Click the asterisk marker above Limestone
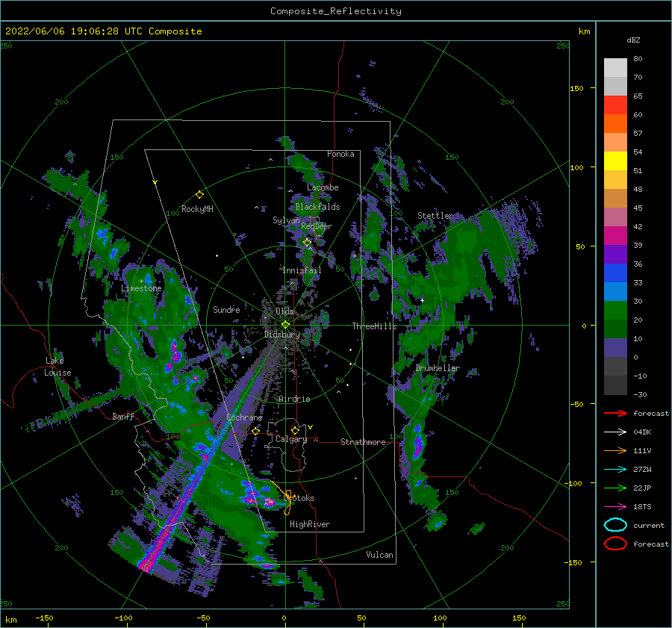 tap(141, 282)
